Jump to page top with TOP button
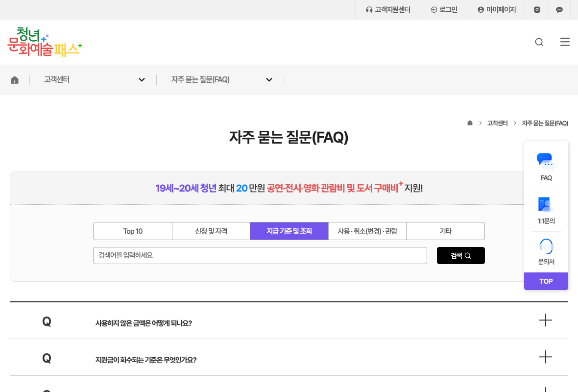This screenshot has height=392, width=578. (x=546, y=281)
